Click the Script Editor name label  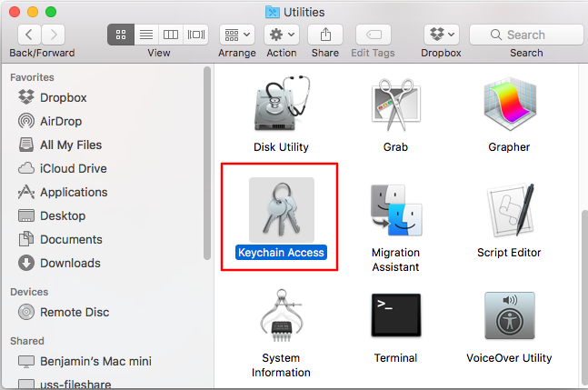509,253
